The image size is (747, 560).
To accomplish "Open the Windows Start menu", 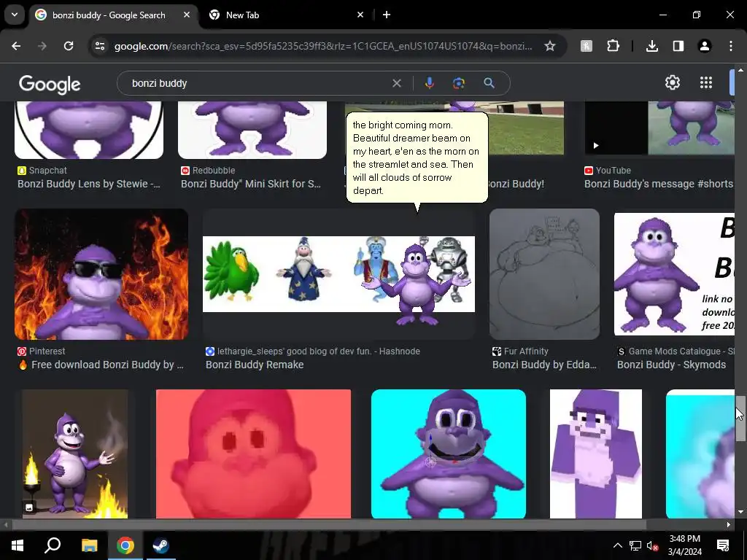I will click(x=18, y=545).
